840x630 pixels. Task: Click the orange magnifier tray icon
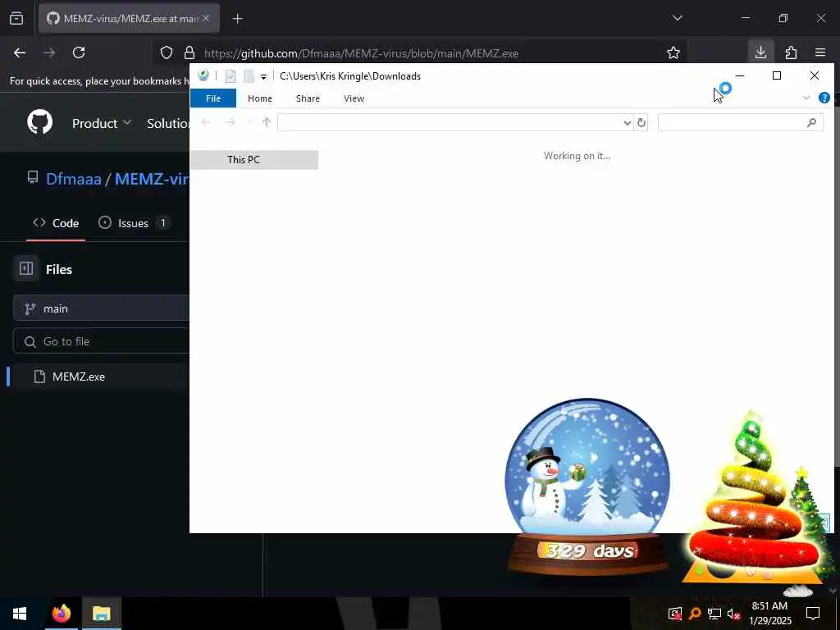pyautogui.click(x=695, y=614)
